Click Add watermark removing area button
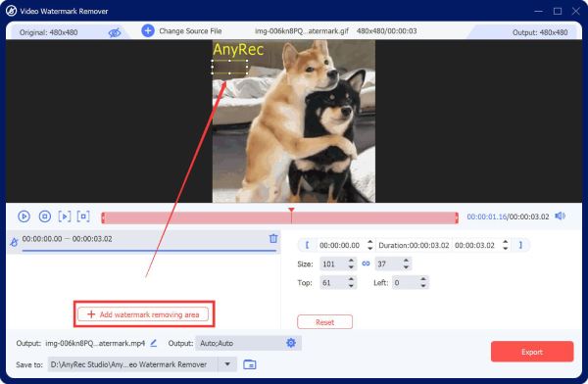Viewport: 588px width, 384px height. click(x=143, y=314)
